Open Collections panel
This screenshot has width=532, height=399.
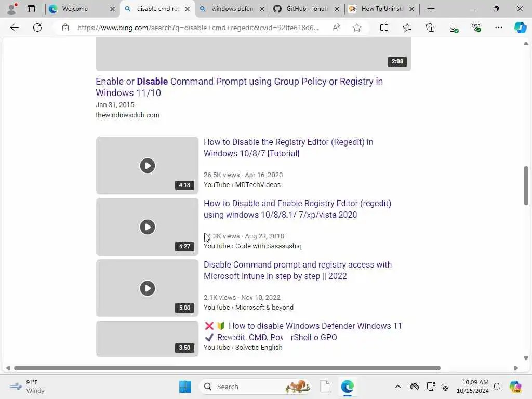coord(430,28)
